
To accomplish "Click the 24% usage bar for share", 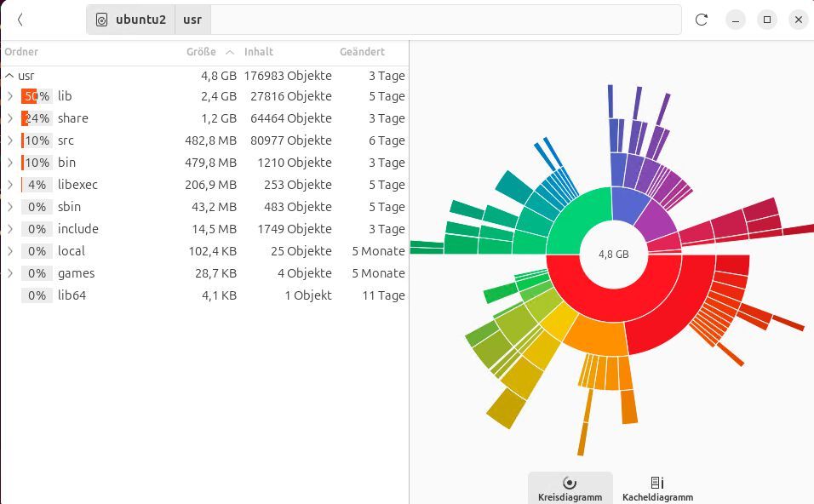I will pyautogui.click(x=37, y=118).
